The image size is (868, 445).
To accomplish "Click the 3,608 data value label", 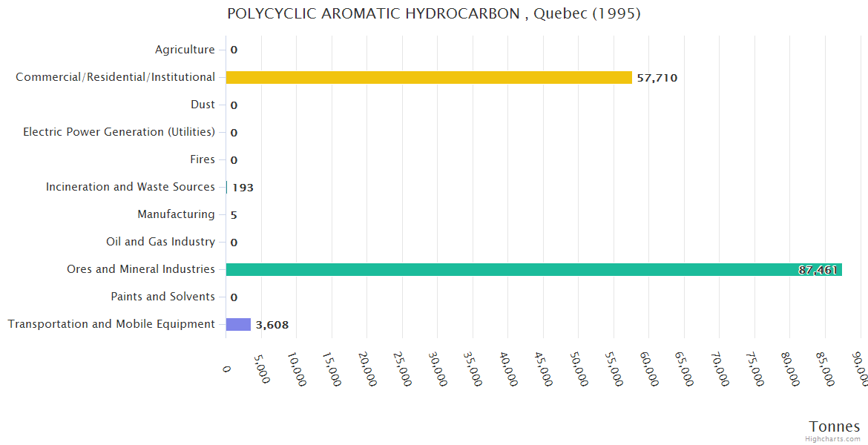I will [272, 325].
